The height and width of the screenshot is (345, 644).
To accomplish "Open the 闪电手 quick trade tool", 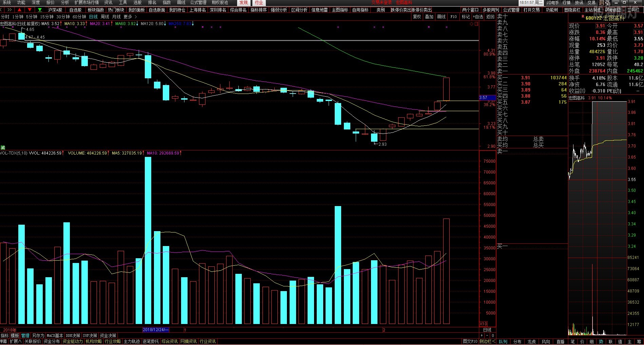I will coord(552,2).
